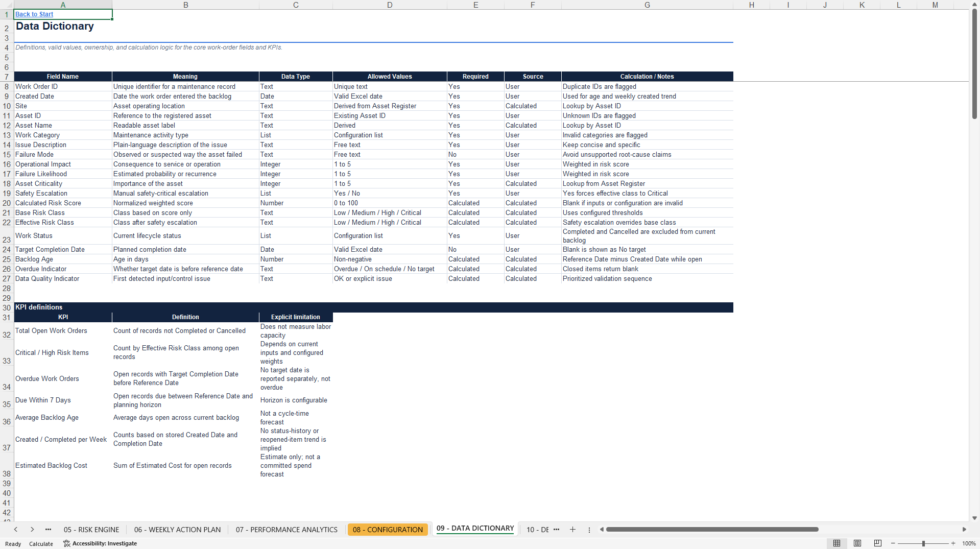Switch to Page Break Preview view
The image size is (980, 549).
click(878, 543)
